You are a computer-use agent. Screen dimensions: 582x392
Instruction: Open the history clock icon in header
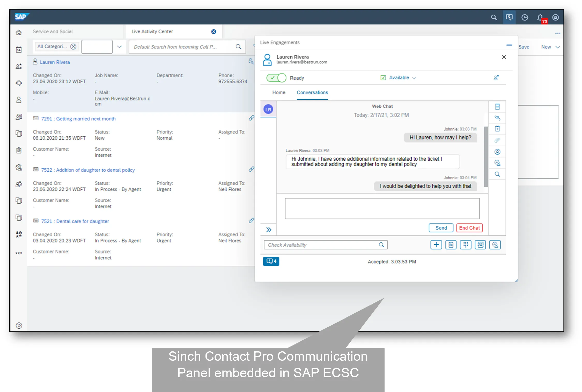tap(525, 17)
